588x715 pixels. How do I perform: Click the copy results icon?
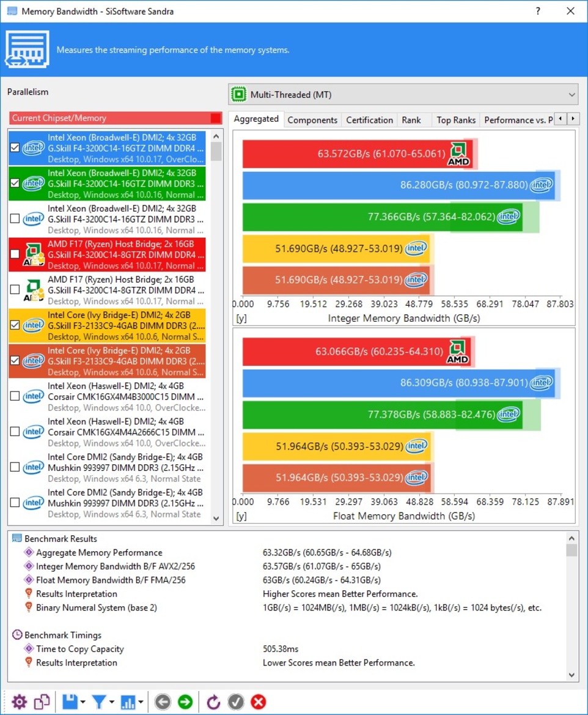42,702
